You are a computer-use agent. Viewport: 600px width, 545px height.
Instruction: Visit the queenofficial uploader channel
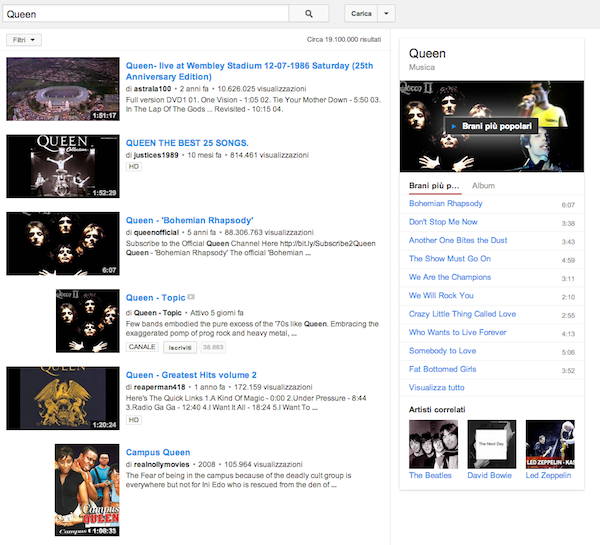coord(156,232)
